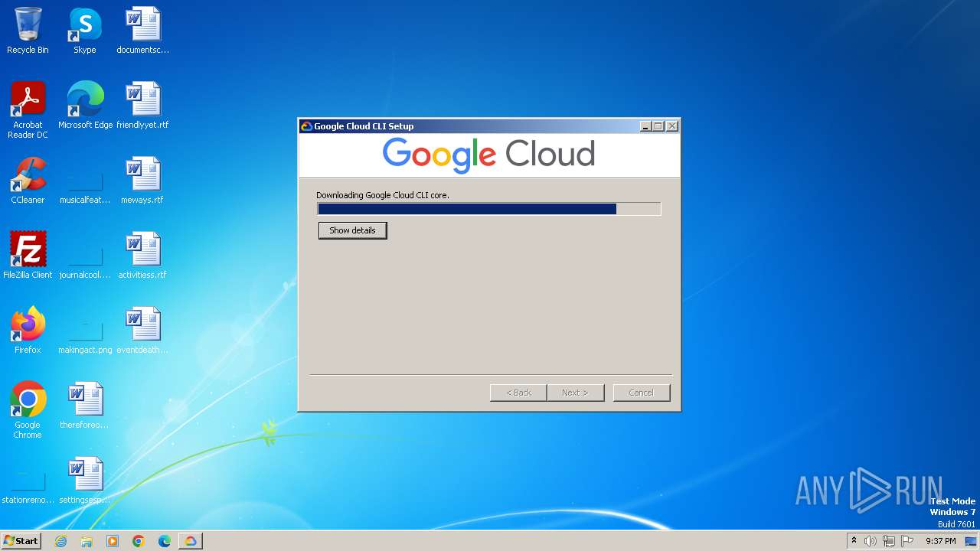Screen dimensions: 980x551
Task: Select the Firefox desktop shortcut
Action: click(28, 331)
